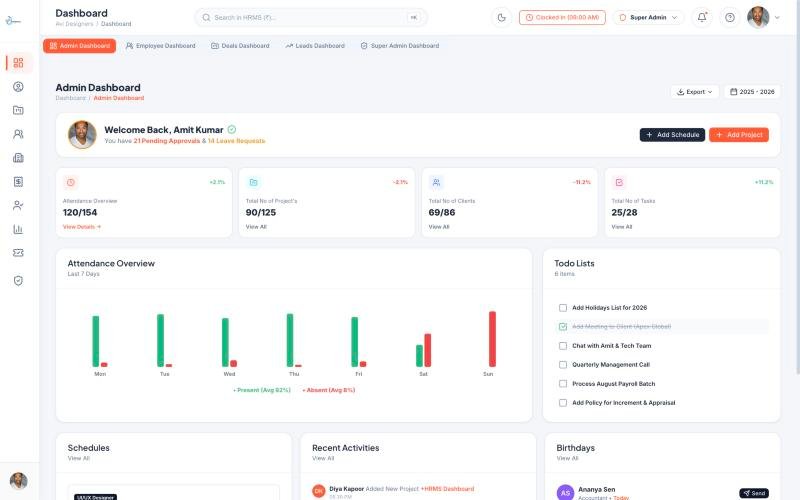Image resolution: width=800 pixels, height=500 pixels.
Task: Click the search magnifier icon
Action: click(x=206, y=17)
